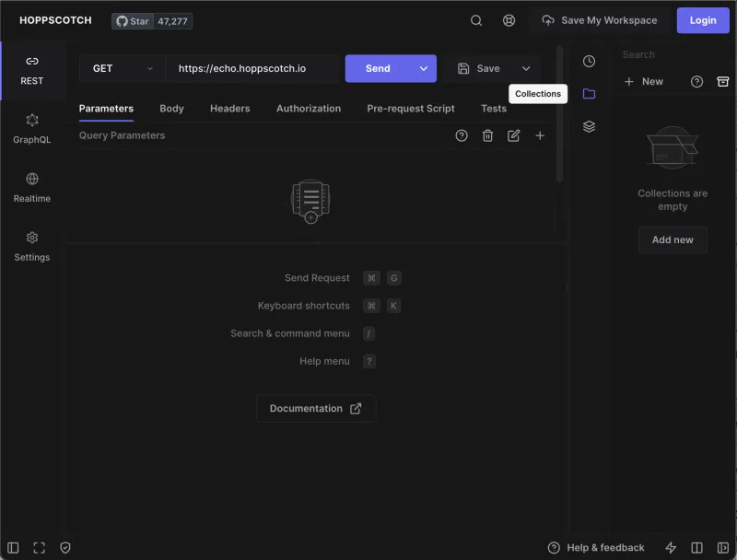The image size is (737, 560).
Task: Open keyboard shortcuts lightning icon
Action: point(671,547)
